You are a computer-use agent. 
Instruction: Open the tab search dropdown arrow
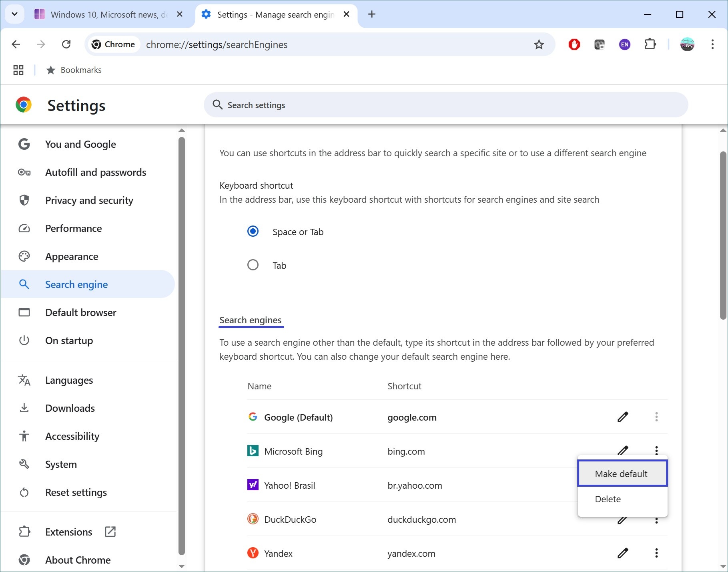[x=14, y=14]
